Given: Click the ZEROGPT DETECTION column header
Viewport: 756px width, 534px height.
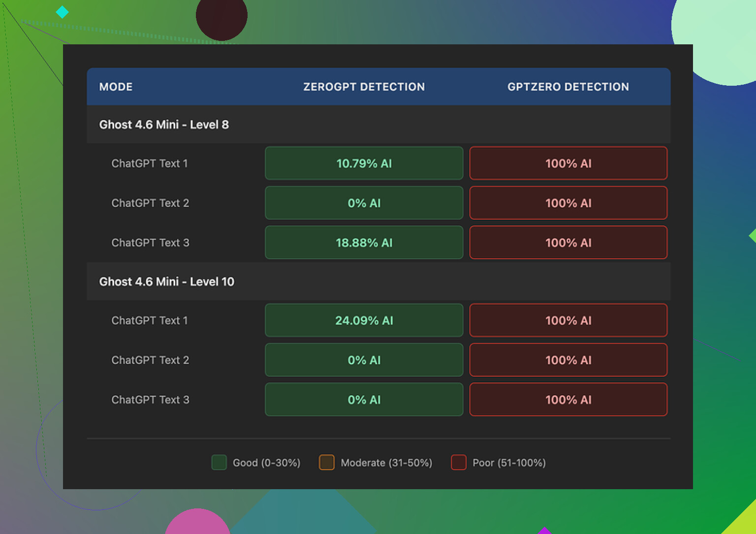Looking at the screenshot, I should (364, 87).
